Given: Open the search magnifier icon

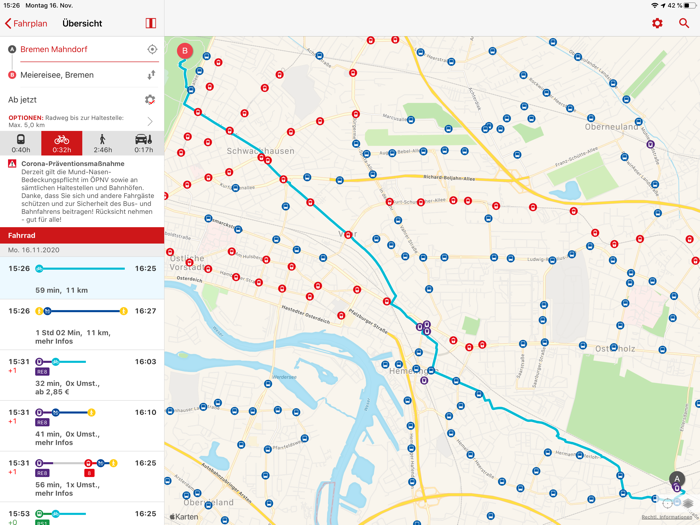Looking at the screenshot, I should pos(684,23).
